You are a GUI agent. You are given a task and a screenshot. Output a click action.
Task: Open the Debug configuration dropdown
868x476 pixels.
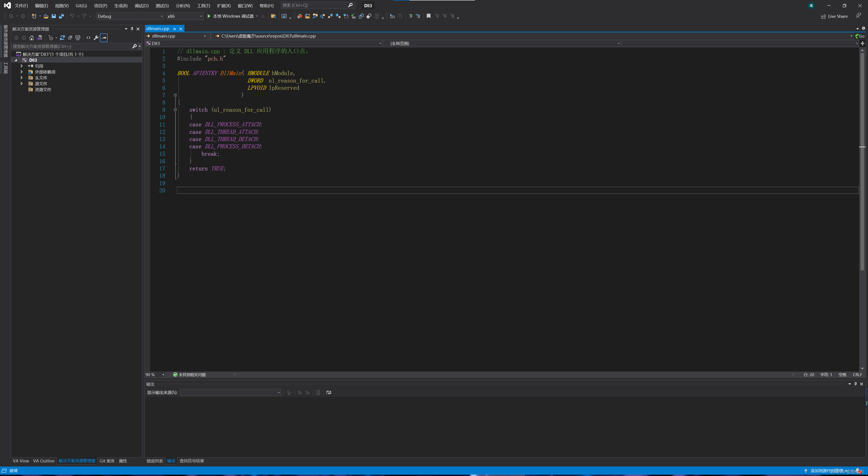[x=130, y=16]
